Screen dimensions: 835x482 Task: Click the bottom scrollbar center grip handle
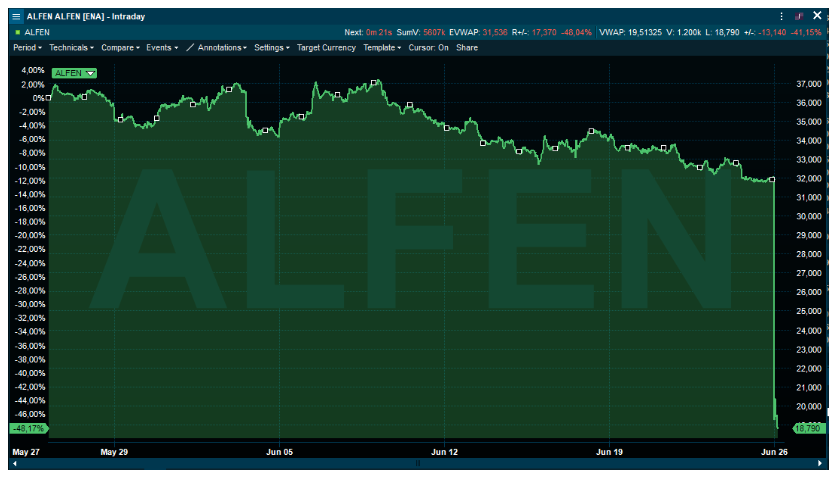pos(418,463)
